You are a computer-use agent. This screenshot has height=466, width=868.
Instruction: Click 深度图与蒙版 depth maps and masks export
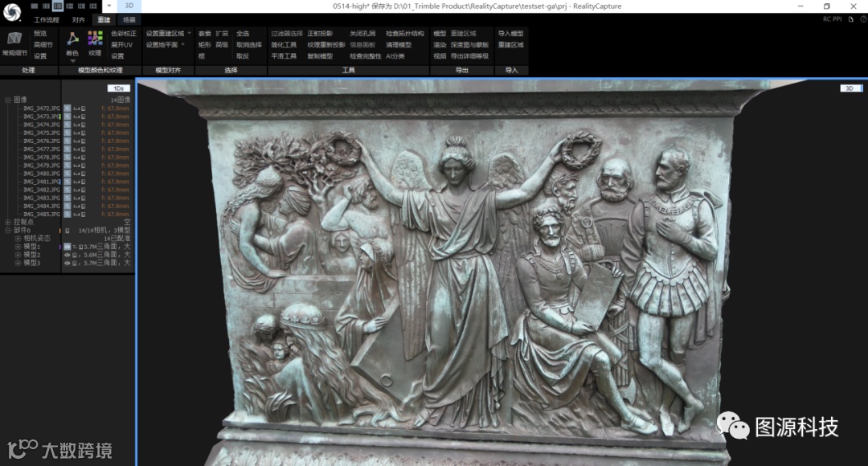coord(469,45)
